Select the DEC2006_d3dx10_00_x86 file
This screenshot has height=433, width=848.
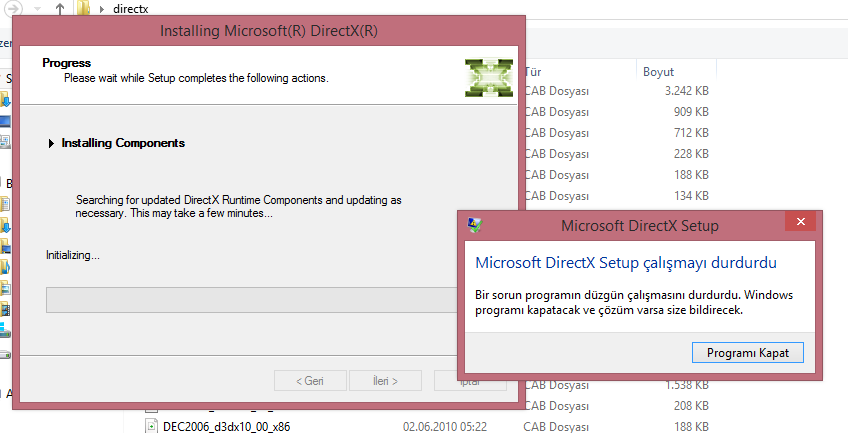pos(226,427)
